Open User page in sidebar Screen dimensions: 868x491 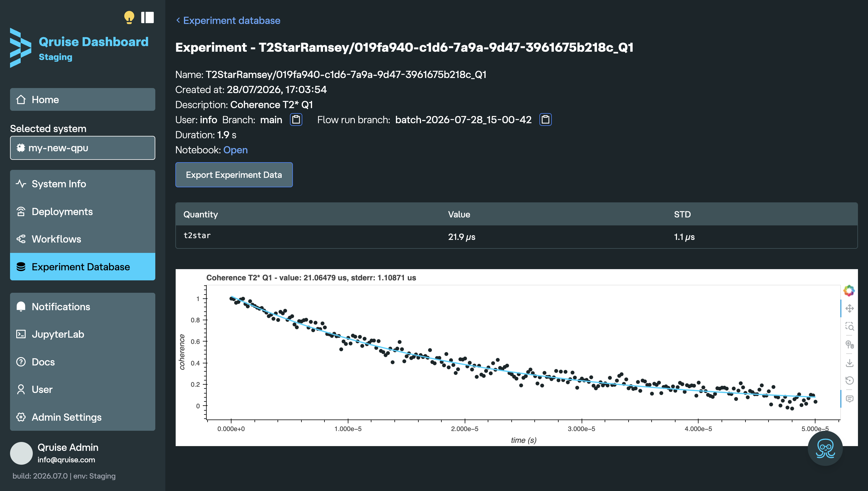point(83,389)
